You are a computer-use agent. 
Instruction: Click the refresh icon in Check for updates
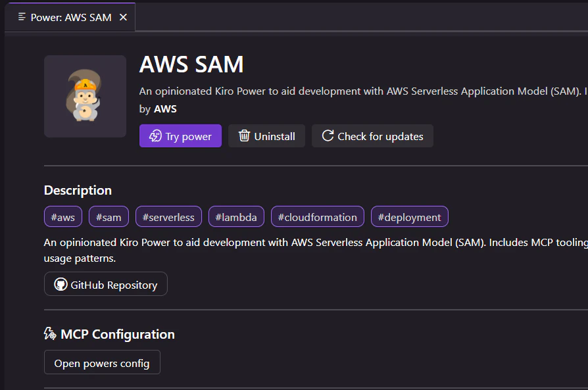click(328, 135)
